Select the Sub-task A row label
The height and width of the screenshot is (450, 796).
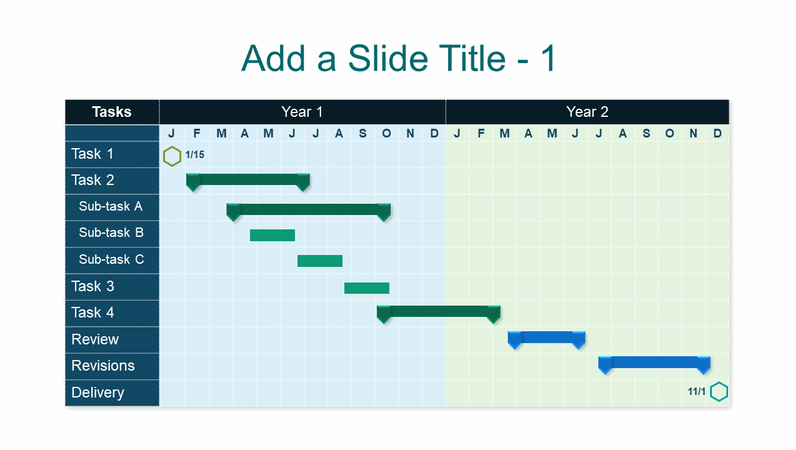pos(111,207)
